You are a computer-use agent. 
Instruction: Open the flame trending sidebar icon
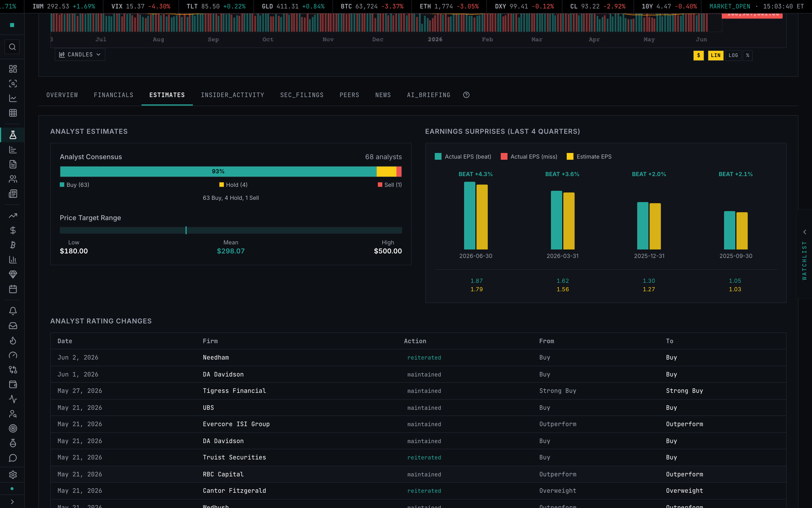point(13,341)
